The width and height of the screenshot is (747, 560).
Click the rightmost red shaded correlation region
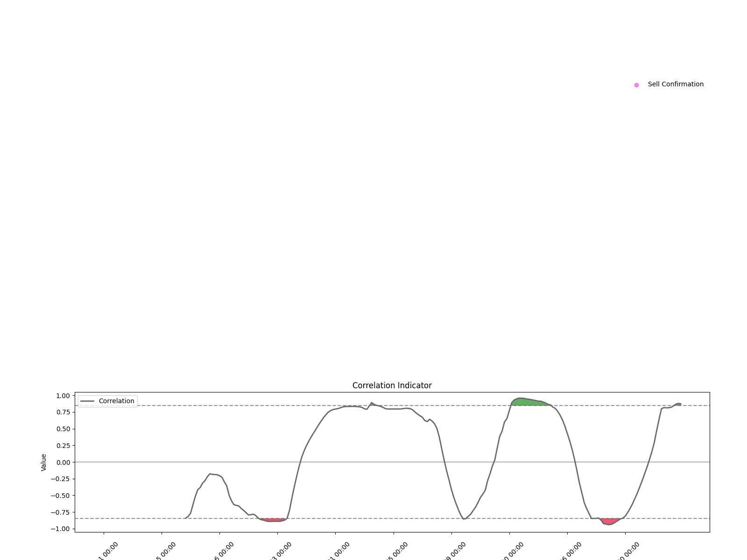click(x=609, y=521)
